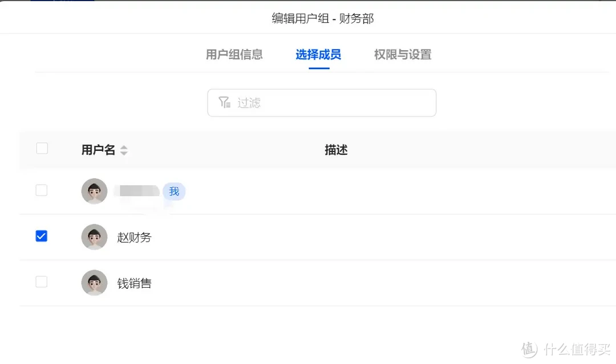Image resolution: width=616 pixels, height=364 pixels.
Task: Click the 描述 column header
Action: (335, 150)
